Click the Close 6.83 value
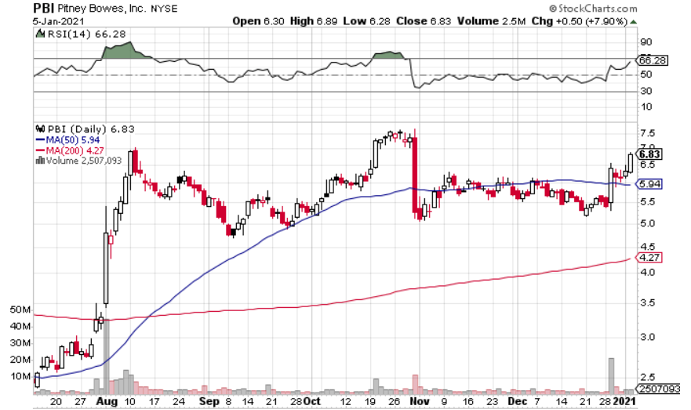 click(423, 21)
